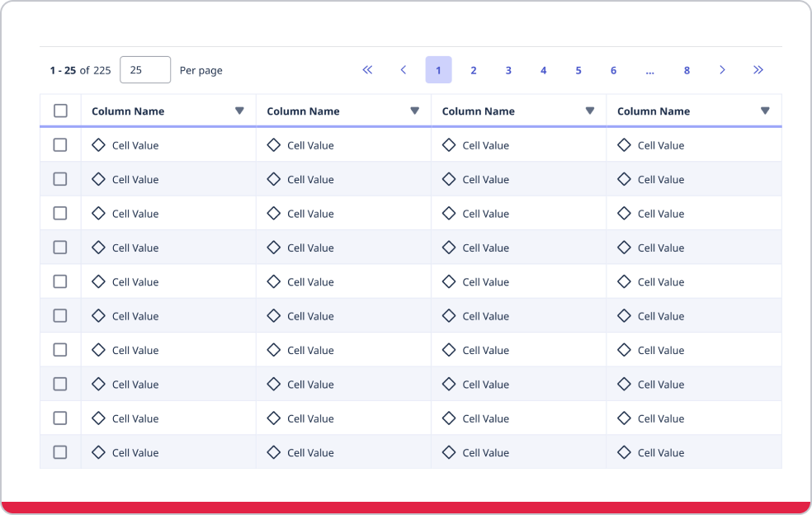The height and width of the screenshot is (515, 812).
Task: Click the second column's Column Name header text
Action: pyautogui.click(x=303, y=111)
